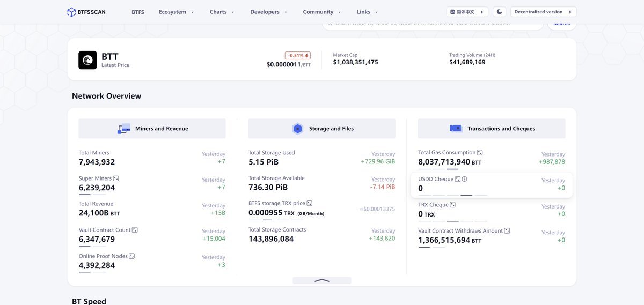Viewport: 644px width, 305px height.
Task: Click the +987,878 gas change value
Action: pyautogui.click(x=552, y=162)
